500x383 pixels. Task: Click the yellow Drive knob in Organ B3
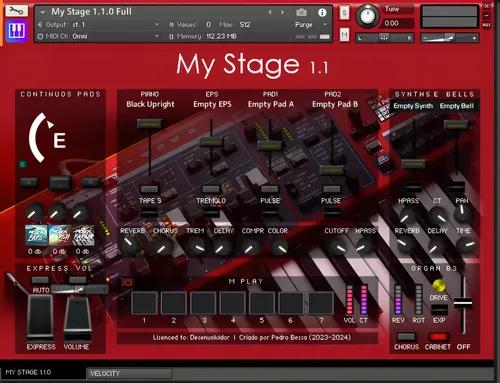439,285
